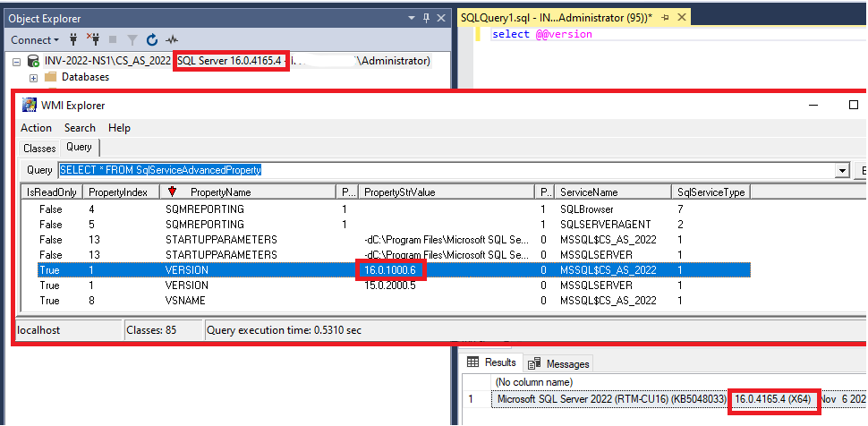Switch to the Messages tab
The width and height of the screenshot is (868, 426).
coord(558,364)
